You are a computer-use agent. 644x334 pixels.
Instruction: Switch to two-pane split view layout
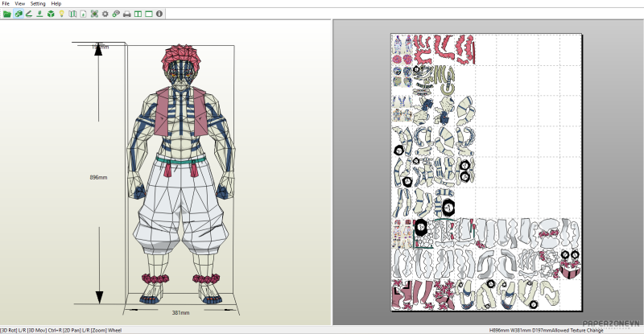pos(137,14)
